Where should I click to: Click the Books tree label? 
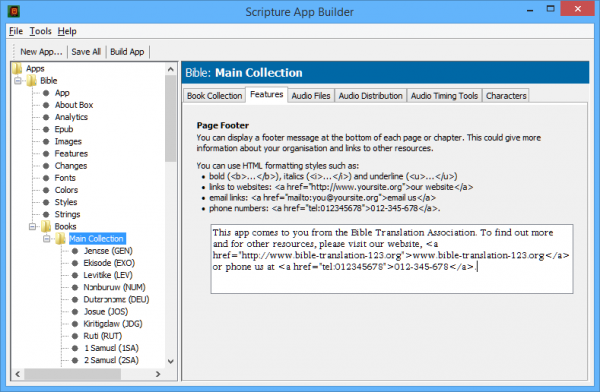click(65, 226)
